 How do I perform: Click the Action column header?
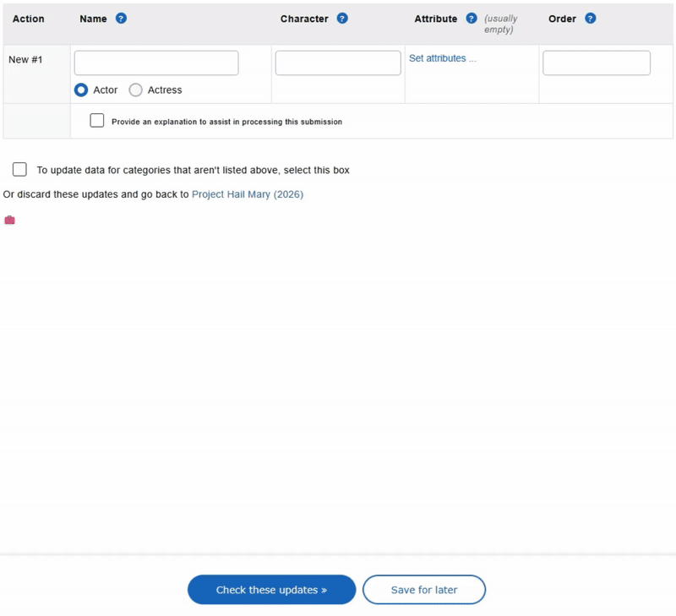(x=29, y=19)
